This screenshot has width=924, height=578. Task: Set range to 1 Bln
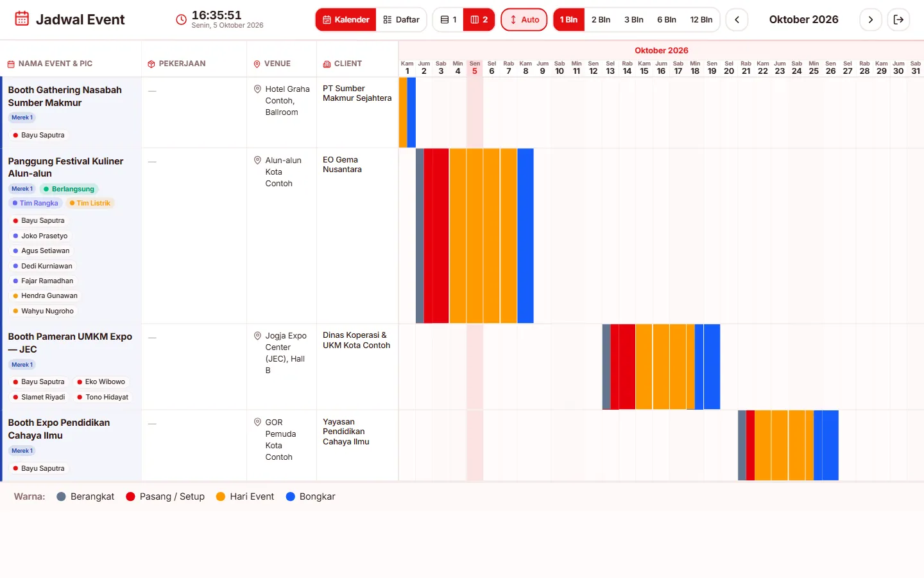tap(569, 20)
